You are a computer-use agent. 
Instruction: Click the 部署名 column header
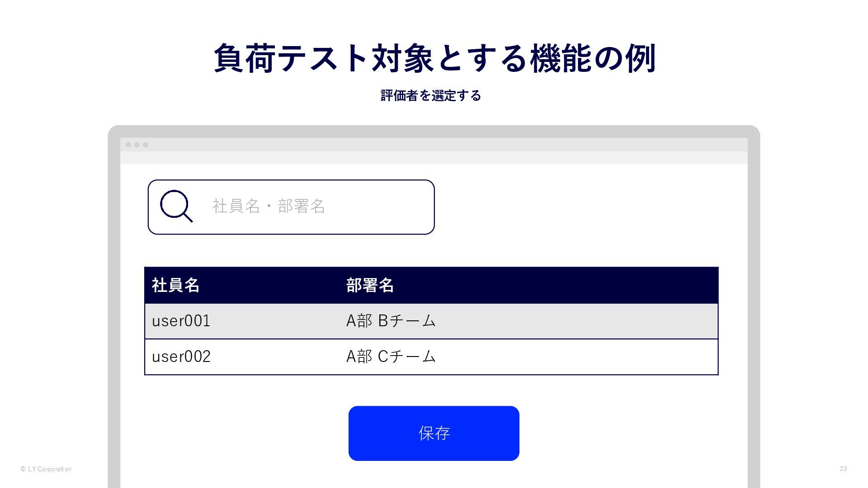click(370, 285)
